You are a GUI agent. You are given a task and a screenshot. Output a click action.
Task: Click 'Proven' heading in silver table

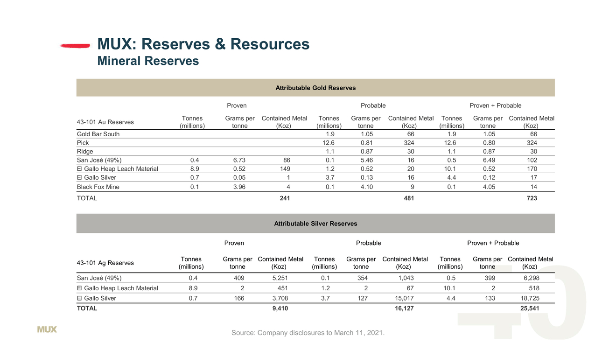coord(234,243)
